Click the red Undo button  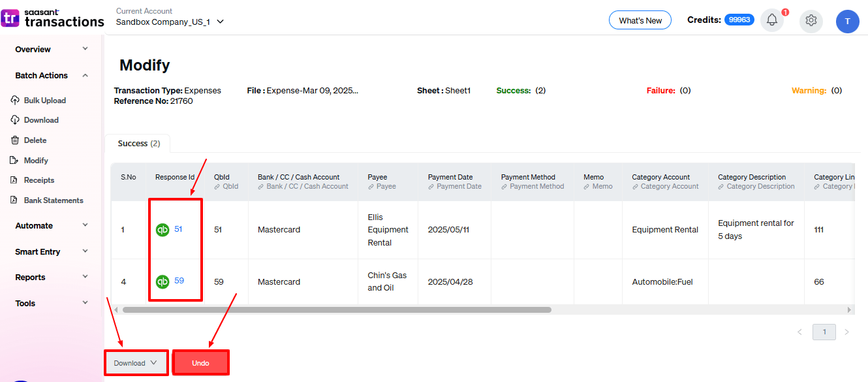pyautogui.click(x=200, y=363)
